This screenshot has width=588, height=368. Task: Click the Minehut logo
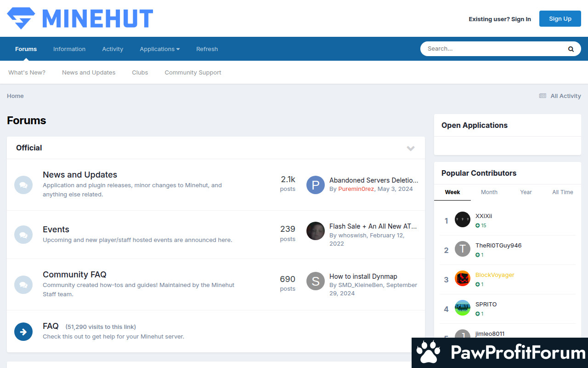[x=80, y=18]
